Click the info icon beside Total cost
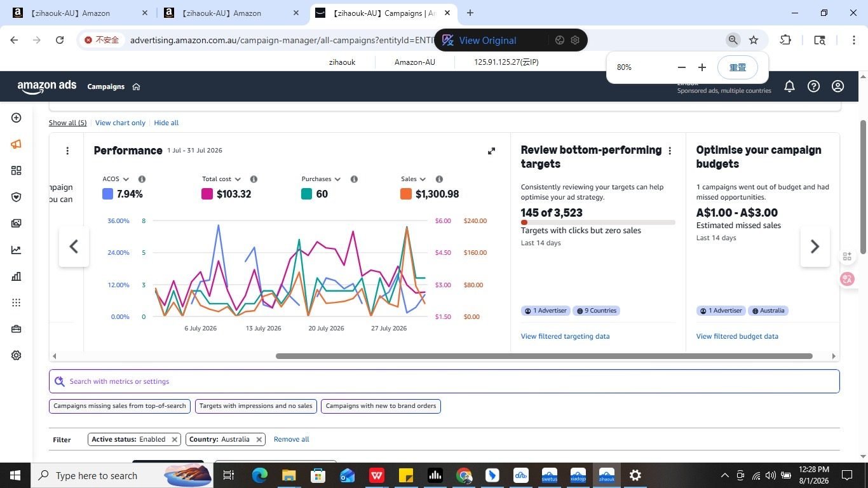Image resolution: width=868 pixels, height=488 pixels. click(254, 179)
